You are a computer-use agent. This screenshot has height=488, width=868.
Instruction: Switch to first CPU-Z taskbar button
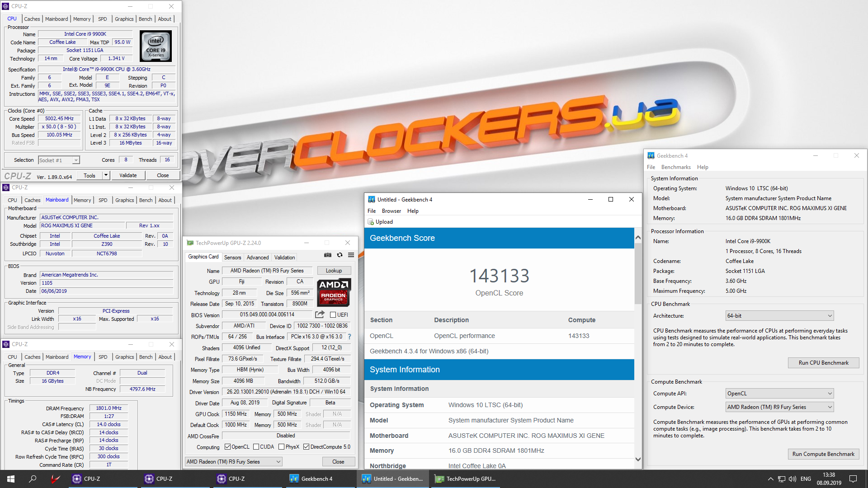click(104, 479)
